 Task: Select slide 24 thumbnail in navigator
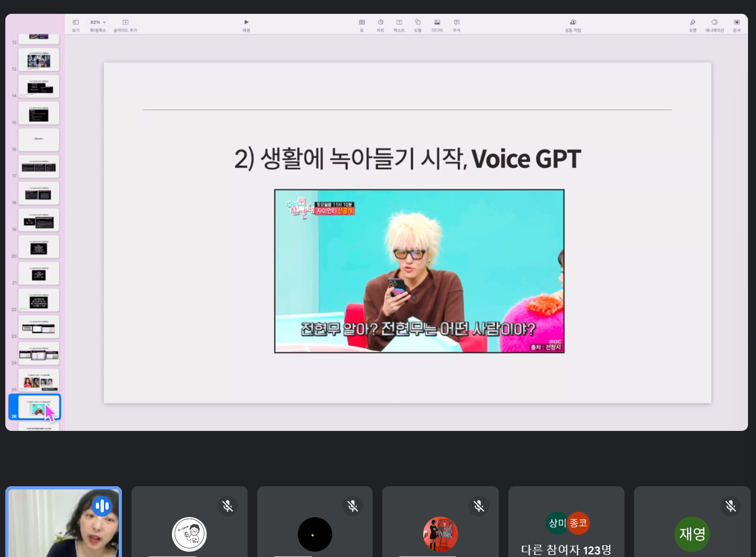point(39,353)
